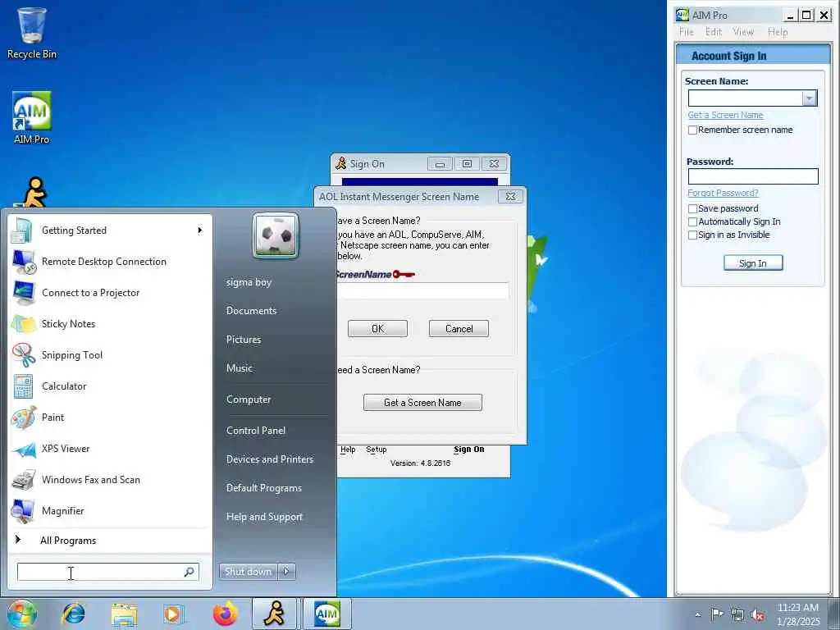Click Setup in Sign On window
Screen dimensions: 840x630
coord(376,450)
